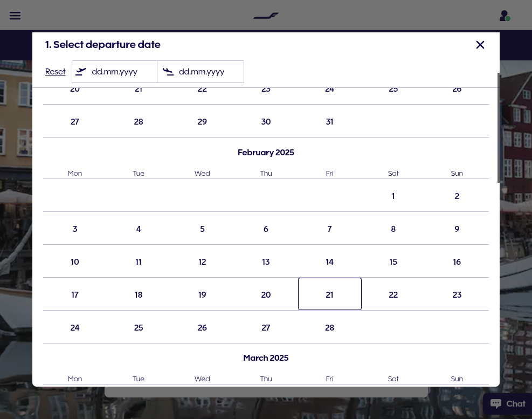Select February 13, 2025
Image resolution: width=532 pixels, height=419 pixels.
coord(266,262)
